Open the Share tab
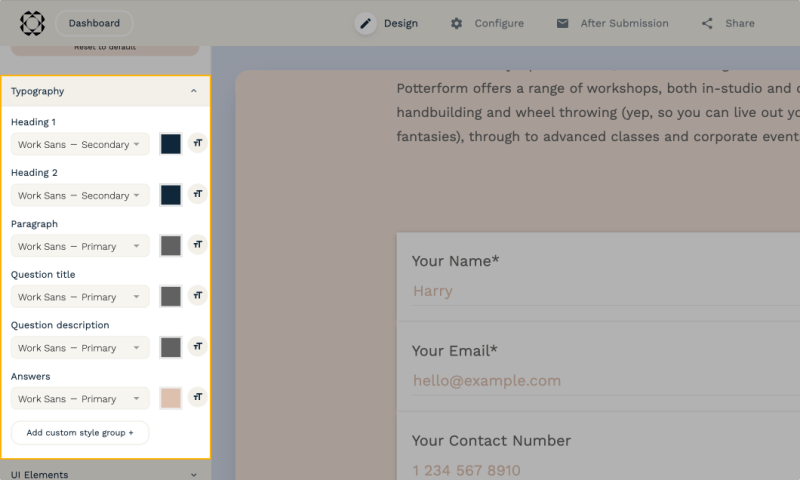This screenshot has height=480, width=800. [x=728, y=23]
